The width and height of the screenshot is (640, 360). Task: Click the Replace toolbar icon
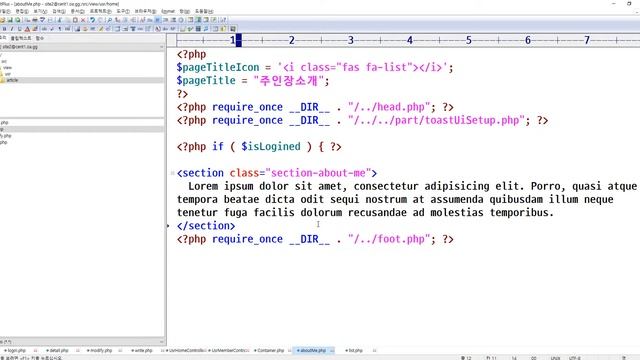tap(117, 20)
